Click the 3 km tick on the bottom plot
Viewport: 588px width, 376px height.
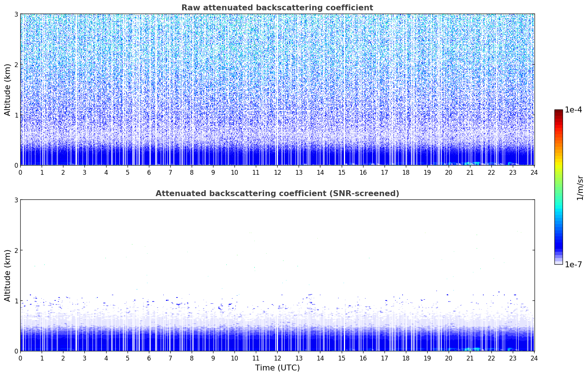point(15,200)
